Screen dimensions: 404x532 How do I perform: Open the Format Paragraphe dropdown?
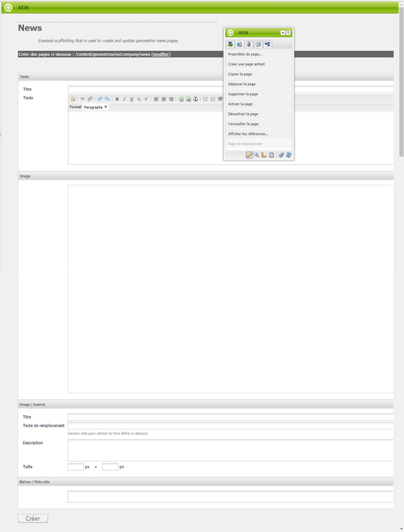pyautogui.click(x=96, y=107)
